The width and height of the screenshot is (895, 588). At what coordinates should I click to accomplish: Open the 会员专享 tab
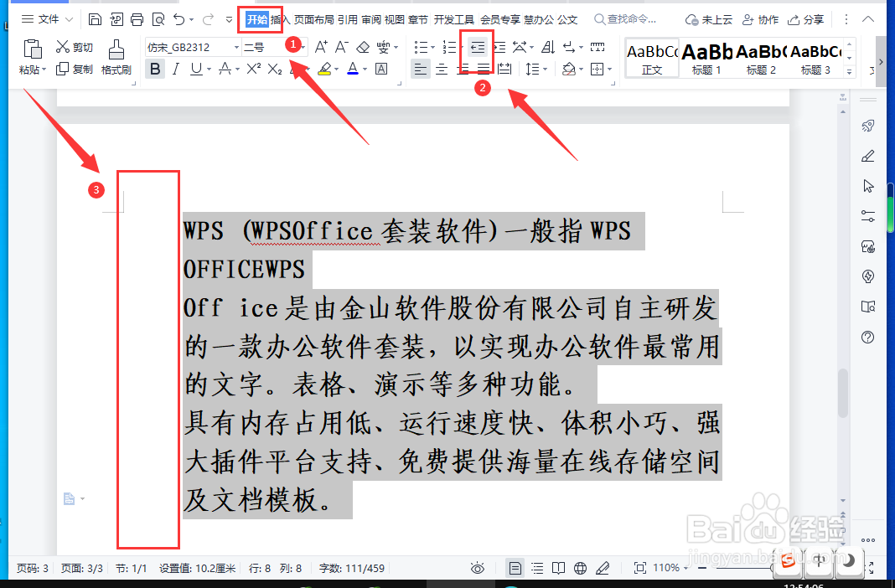pyautogui.click(x=500, y=20)
